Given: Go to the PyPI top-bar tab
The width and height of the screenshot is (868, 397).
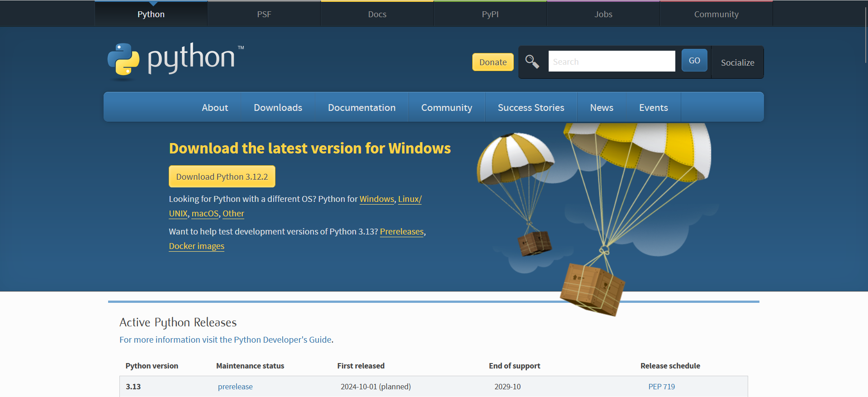Looking at the screenshot, I should pos(490,14).
